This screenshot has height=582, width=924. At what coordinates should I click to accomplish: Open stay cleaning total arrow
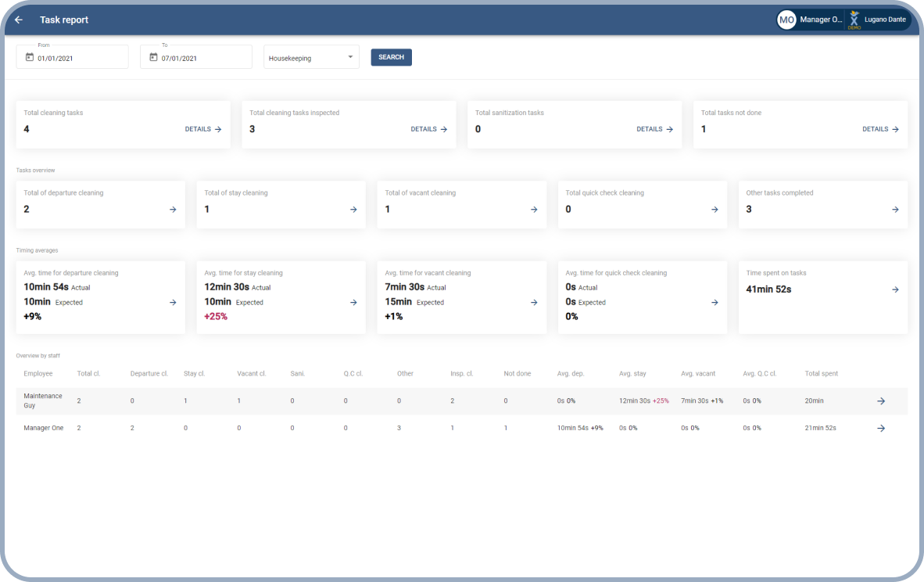coord(353,210)
